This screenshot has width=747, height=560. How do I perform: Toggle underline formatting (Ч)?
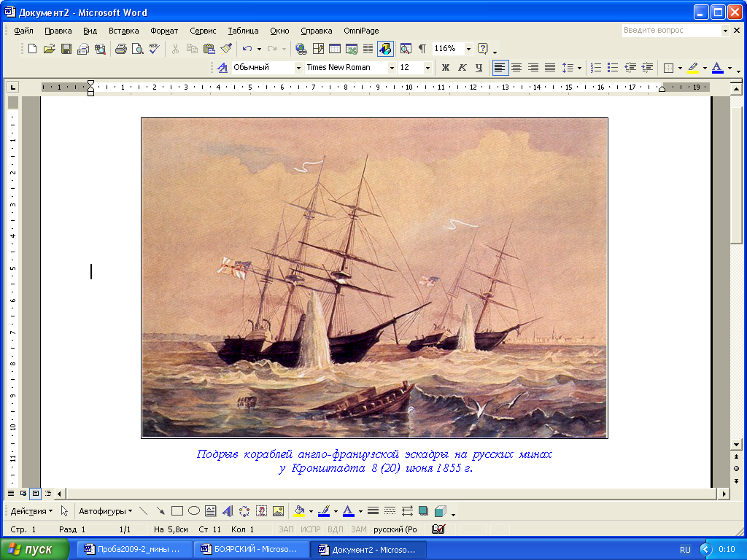[479, 68]
